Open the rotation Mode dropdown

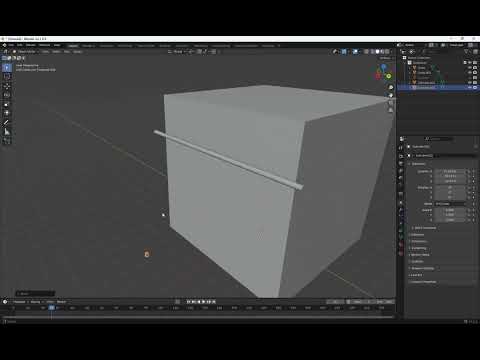pyautogui.click(x=450, y=204)
